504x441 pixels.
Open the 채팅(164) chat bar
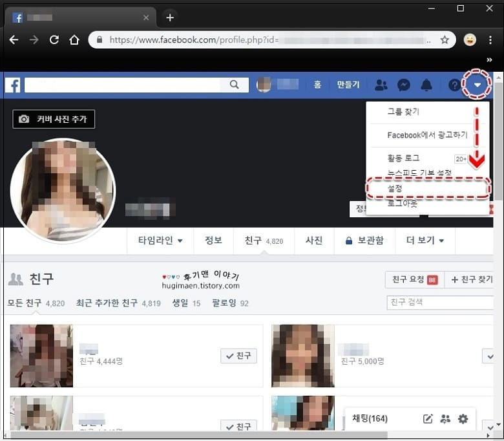click(370, 418)
